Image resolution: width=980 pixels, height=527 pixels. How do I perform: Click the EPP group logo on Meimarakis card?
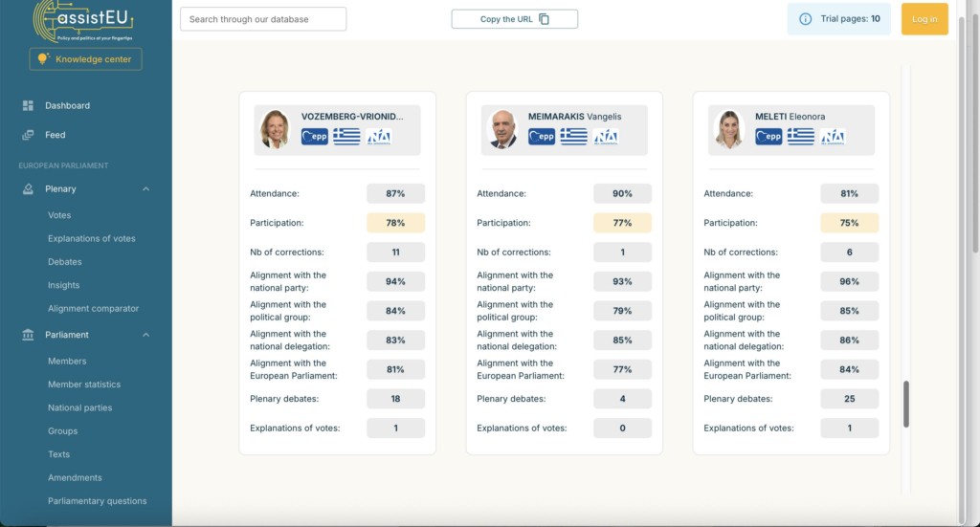pyautogui.click(x=542, y=137)
